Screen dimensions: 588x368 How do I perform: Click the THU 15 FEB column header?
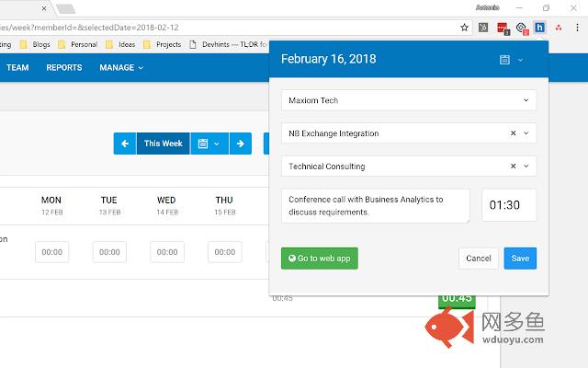click(x=224, y=205)
